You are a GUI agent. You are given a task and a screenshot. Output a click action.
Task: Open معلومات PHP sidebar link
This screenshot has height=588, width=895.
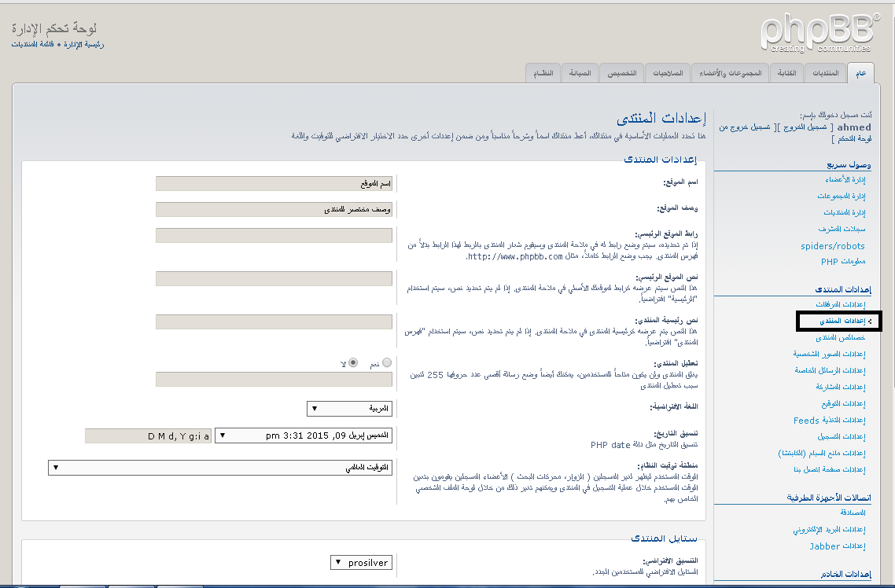tap(843, 262)
